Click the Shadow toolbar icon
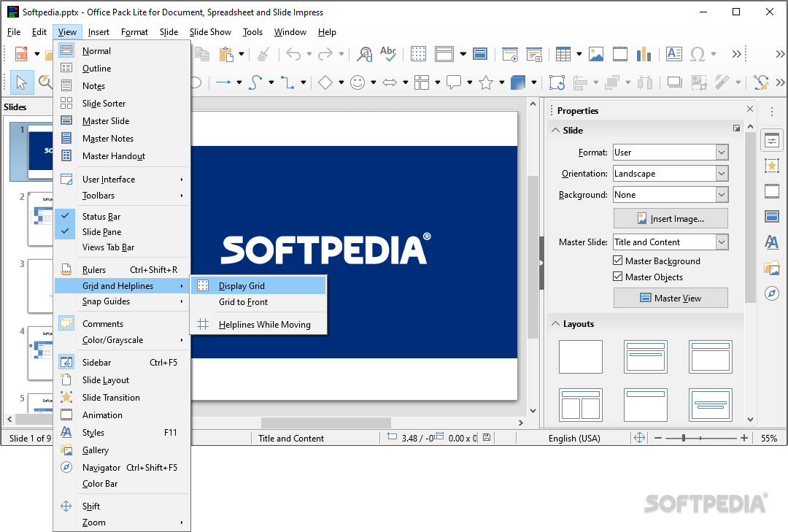This screenshot has height=532, width=788. tap(674, 82)
